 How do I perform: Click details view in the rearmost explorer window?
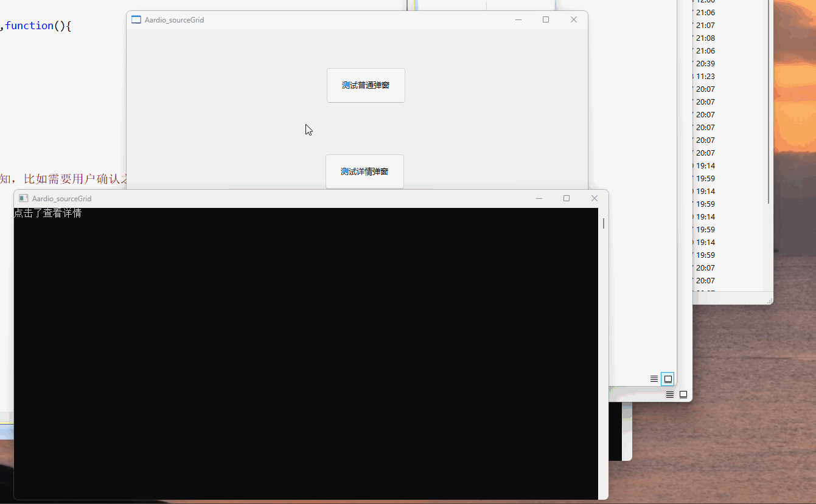[670, 395]
